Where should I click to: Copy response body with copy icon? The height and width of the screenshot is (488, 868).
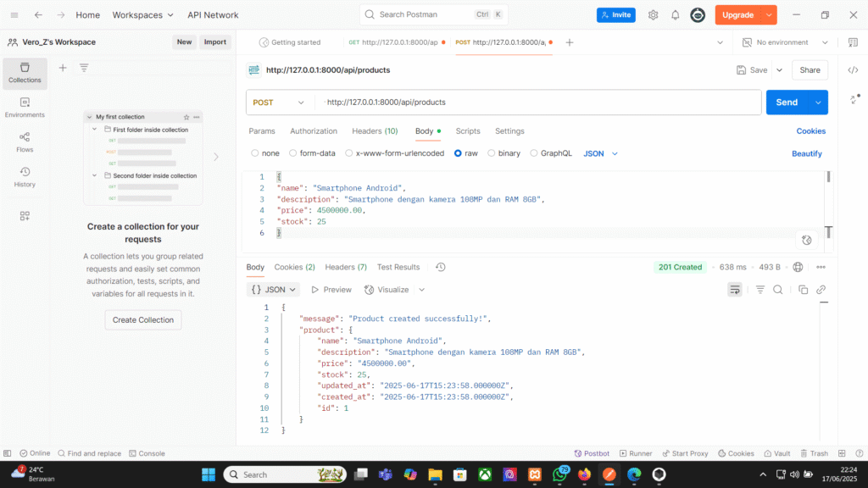(x=803, y=290)
